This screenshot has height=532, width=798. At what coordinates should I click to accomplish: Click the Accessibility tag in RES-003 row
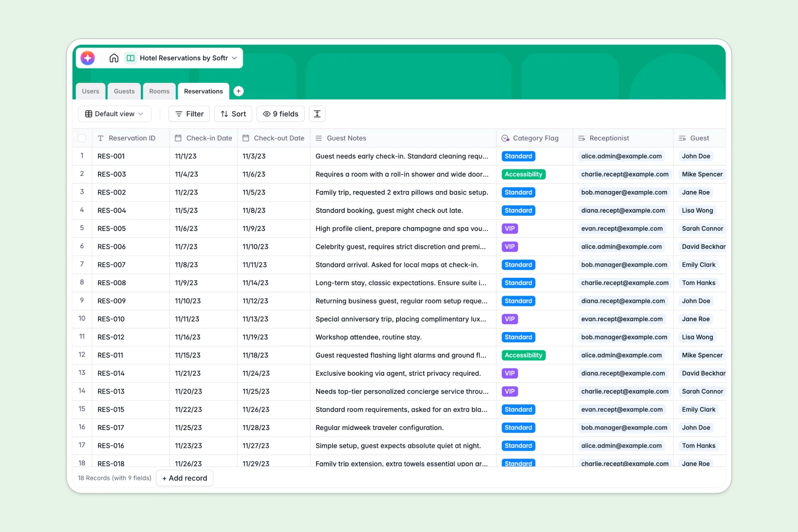point(523,174)
